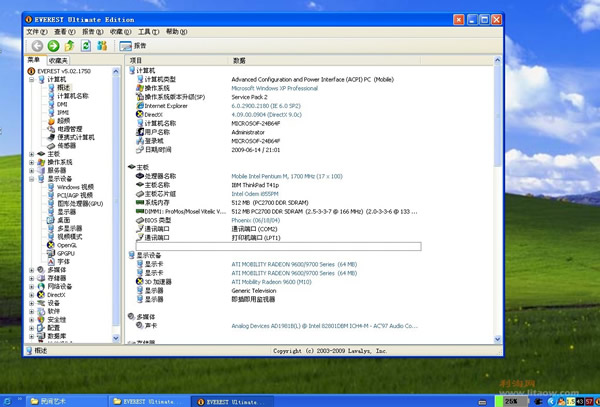Expand the 存储器 storage node
Screen dimensions: 600x407
tap(32, 278)
